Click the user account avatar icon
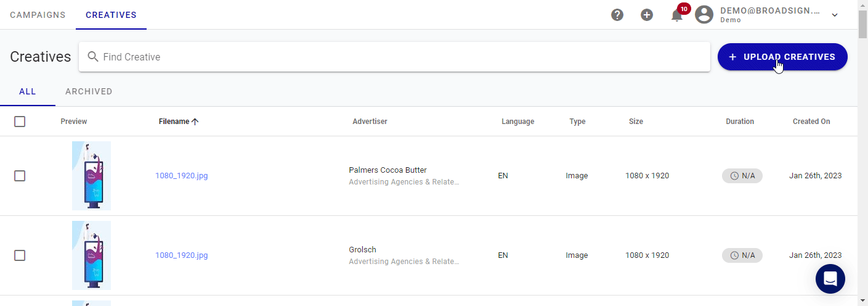 point(704,15)
